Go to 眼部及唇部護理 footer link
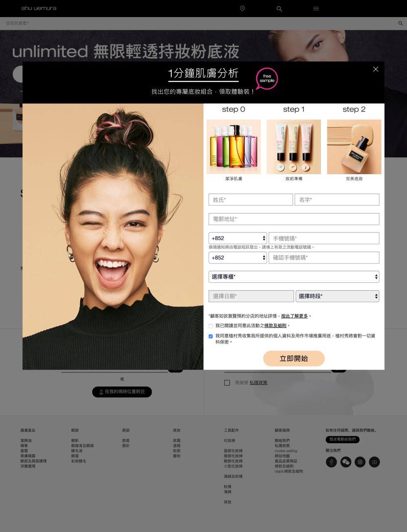The width and height of the screenshot is (407, 532). (33, 461)
